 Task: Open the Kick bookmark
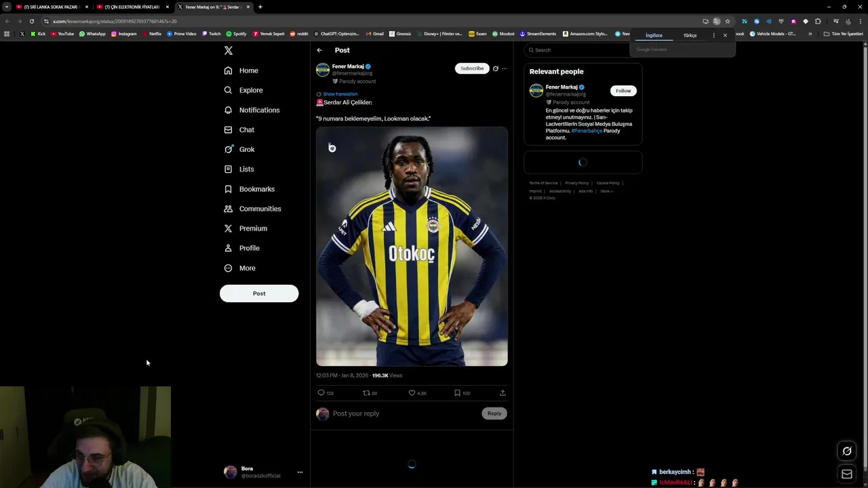(x=37, y=34)
